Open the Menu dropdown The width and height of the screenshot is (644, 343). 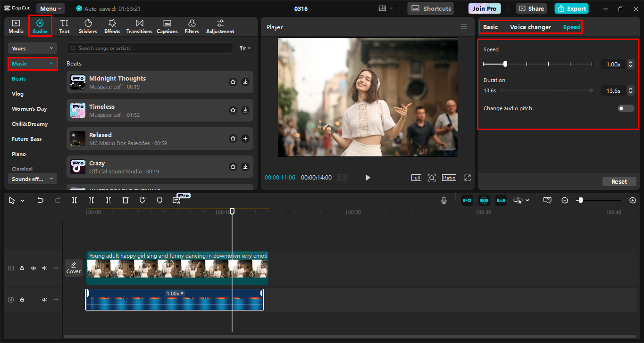pyautogui.click(x=50, y=8)
